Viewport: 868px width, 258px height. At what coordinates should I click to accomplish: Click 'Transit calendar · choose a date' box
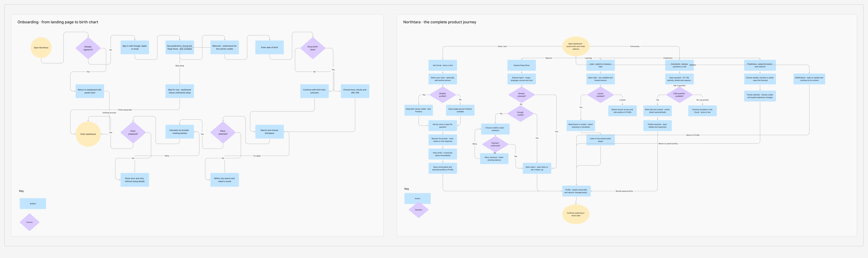click(760, 96)
